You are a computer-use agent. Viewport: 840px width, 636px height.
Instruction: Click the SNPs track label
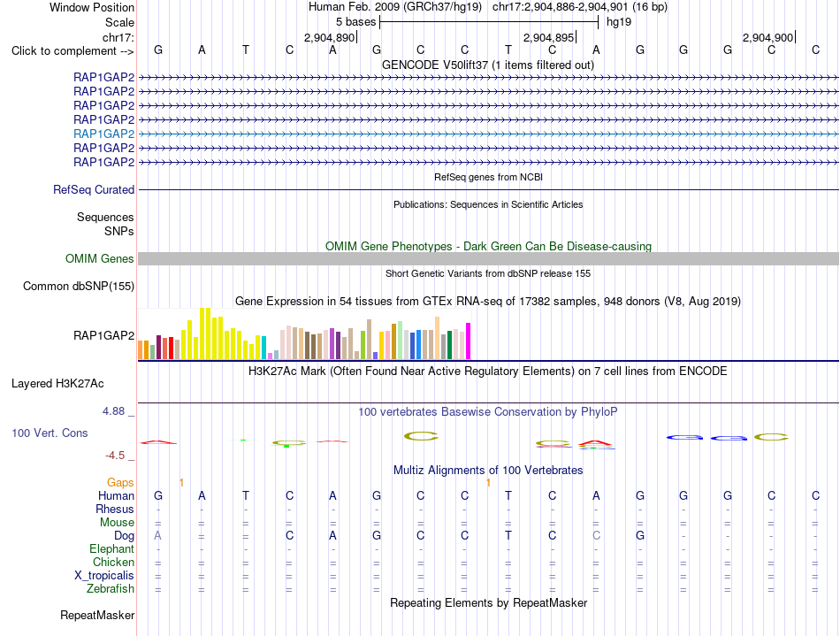click(119, 231)
